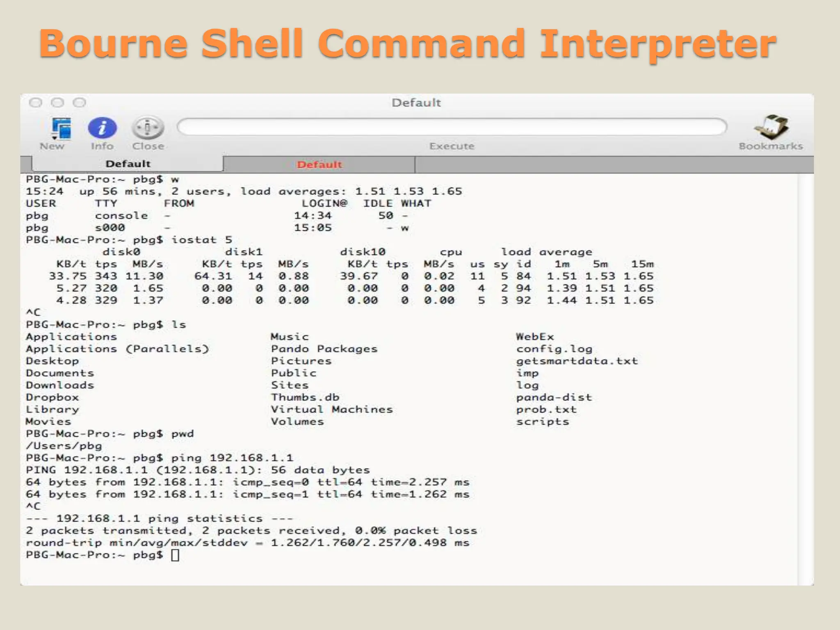840x630 pixels.
Task: Switch to the red Default tab
Action: (x=319, y=164)
